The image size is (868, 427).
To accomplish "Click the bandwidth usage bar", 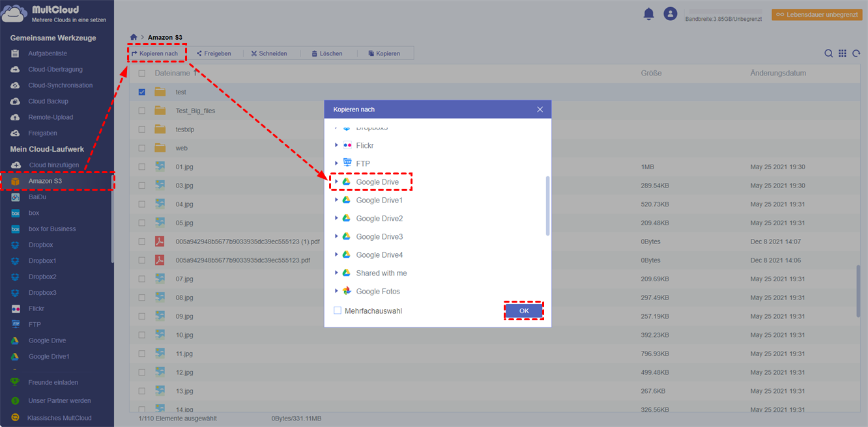I will (725, 11).
